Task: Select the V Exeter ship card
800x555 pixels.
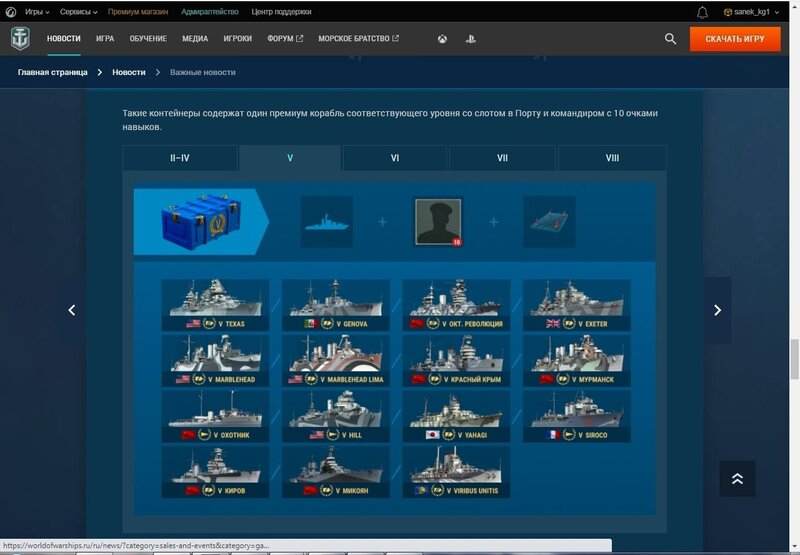Action: (577, 305)
